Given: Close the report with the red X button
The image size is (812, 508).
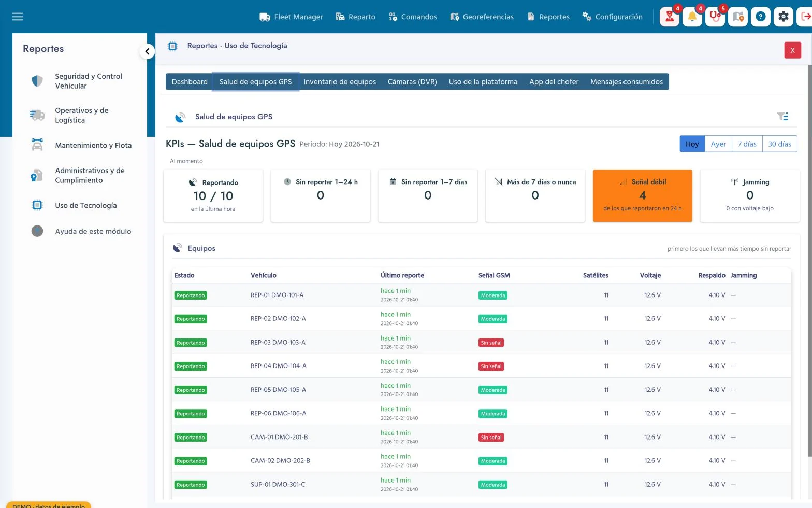Looking at the screenshot, I should pyautogui.click(x=792, y=50).
